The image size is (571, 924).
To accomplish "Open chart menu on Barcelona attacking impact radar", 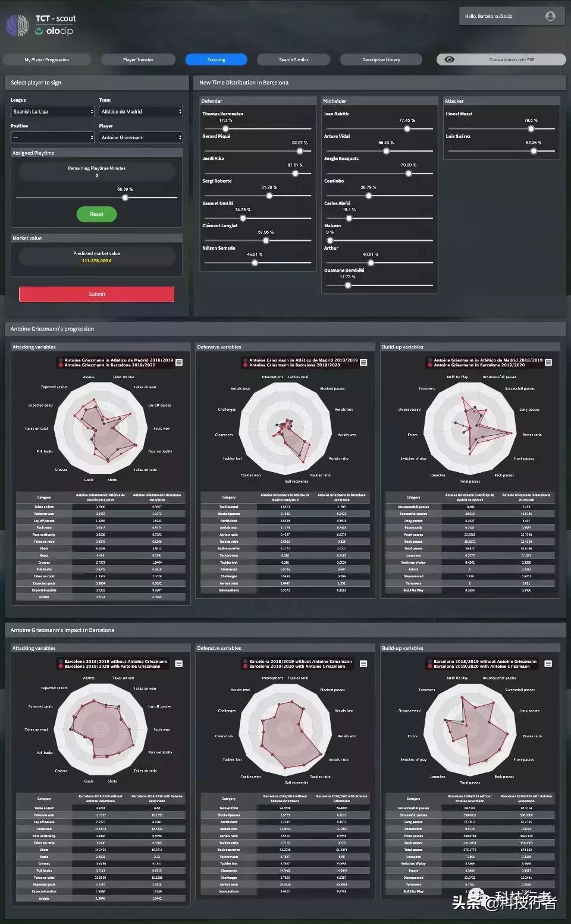I will [x=179, y=664].
